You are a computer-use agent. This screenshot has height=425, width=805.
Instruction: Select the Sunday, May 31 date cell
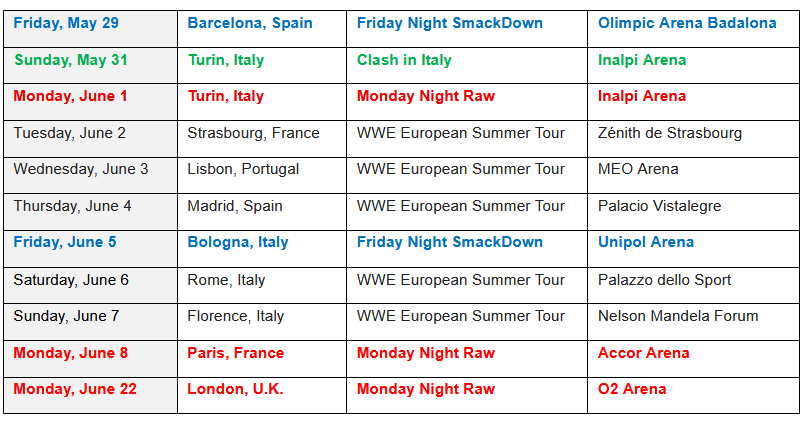(x=71, y=60)
